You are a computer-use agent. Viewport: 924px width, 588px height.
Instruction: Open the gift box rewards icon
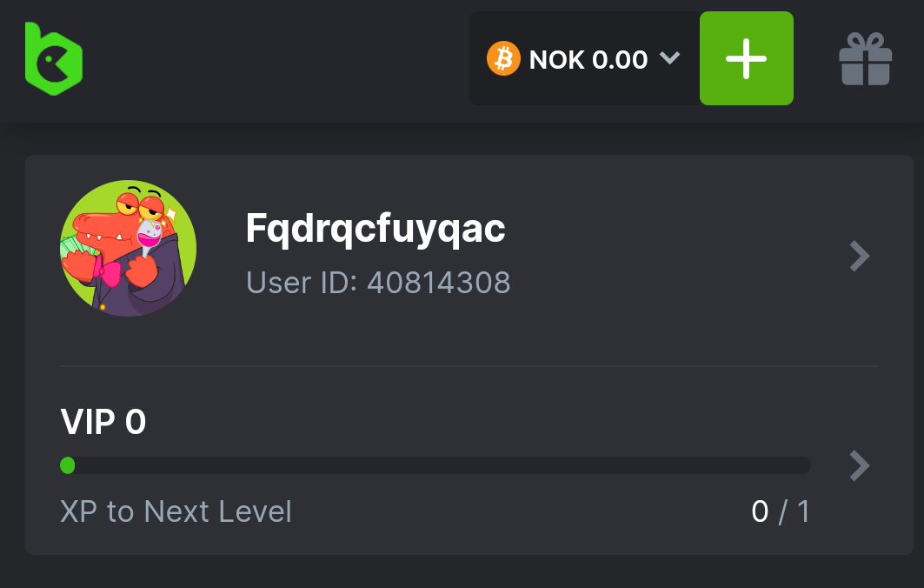click(x=865, y=58)
